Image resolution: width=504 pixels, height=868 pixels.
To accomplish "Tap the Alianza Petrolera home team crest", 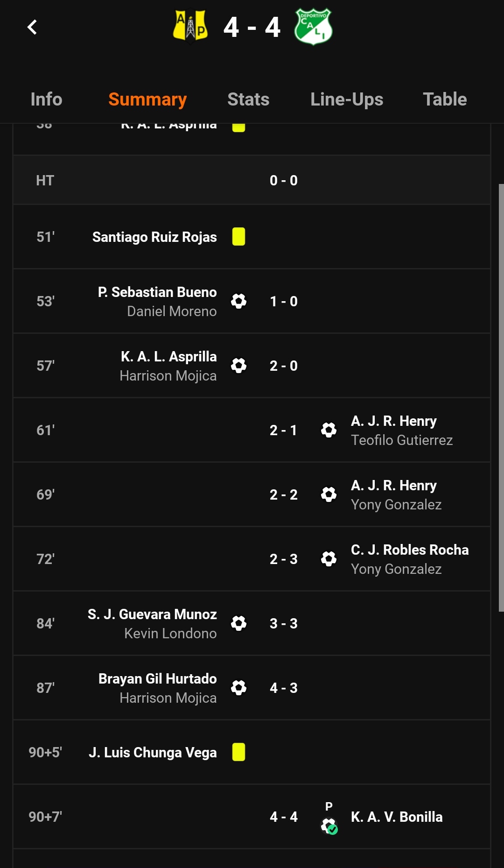I will pyautogui.click(x=190, y=27).
